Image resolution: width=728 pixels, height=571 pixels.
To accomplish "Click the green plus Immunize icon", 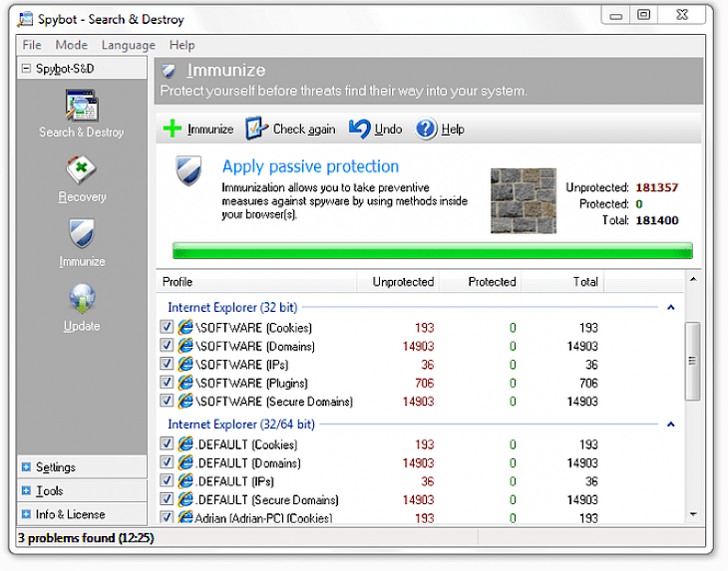I will point(173,129).
